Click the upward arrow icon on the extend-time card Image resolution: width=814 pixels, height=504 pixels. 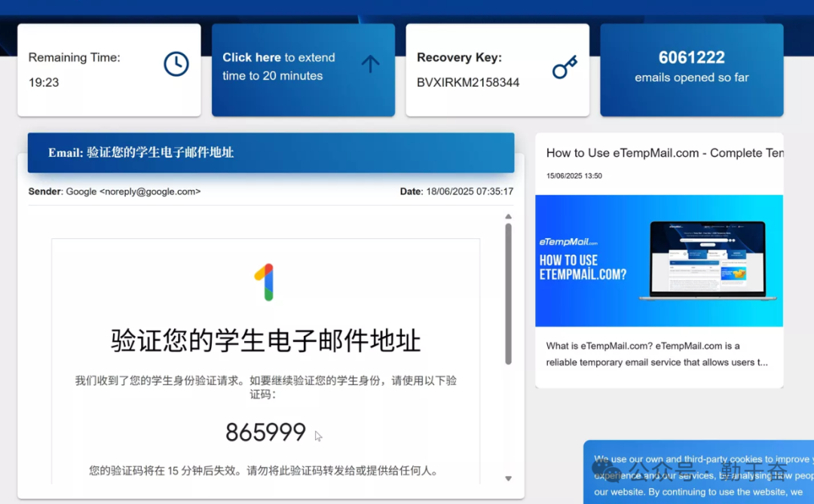[371, 64]
